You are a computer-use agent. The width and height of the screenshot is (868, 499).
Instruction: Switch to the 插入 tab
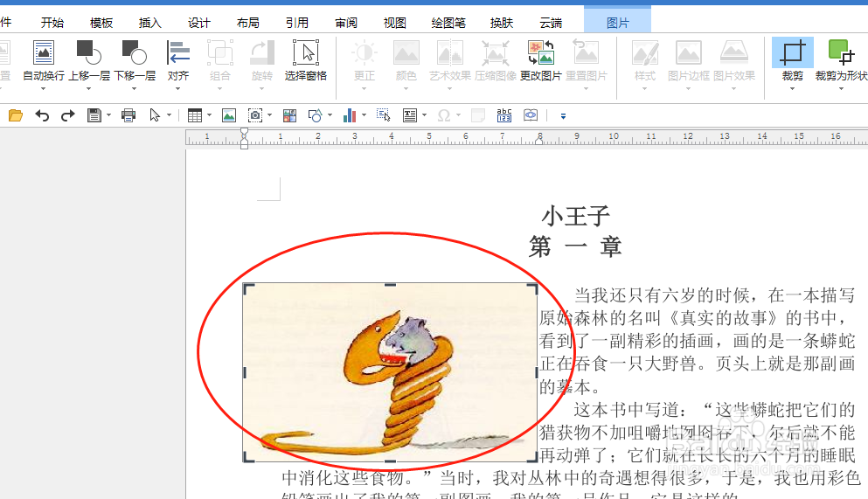149,23
